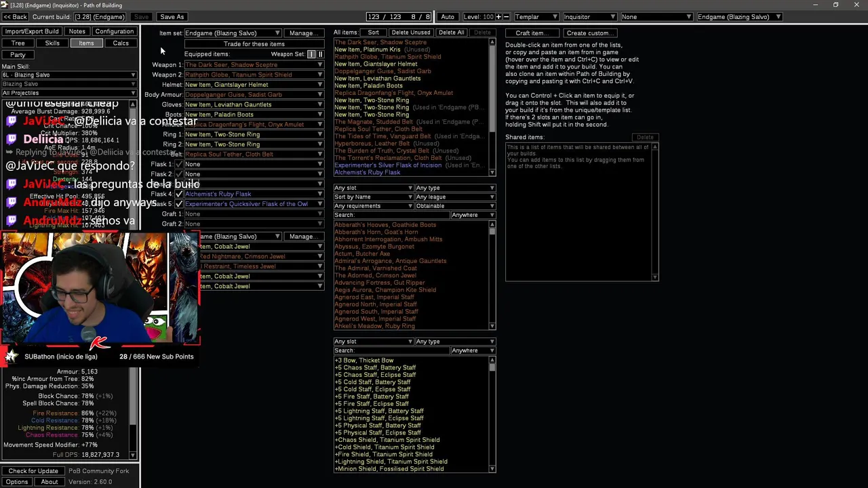
Task: Click the Check for Update button
Action: 33,471
